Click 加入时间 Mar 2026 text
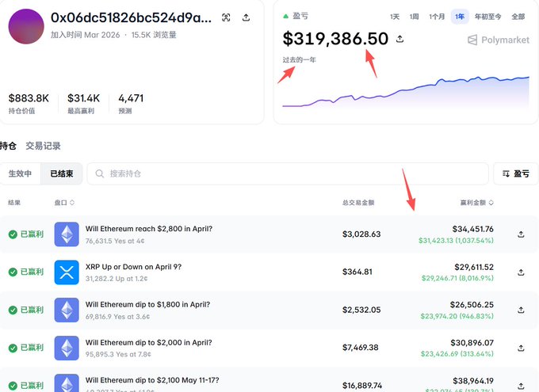Viewport: 539px width, 392px height. coord(86,35)
